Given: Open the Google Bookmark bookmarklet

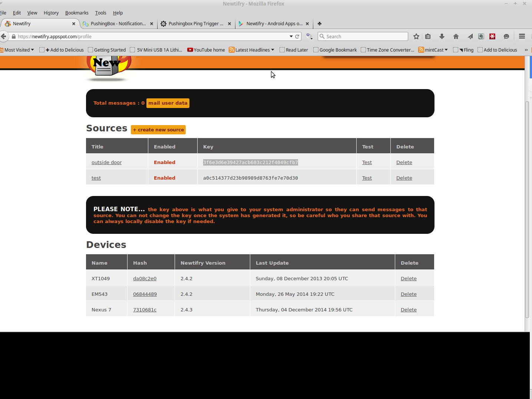Looking at the screenshot, I should (335, 50).
